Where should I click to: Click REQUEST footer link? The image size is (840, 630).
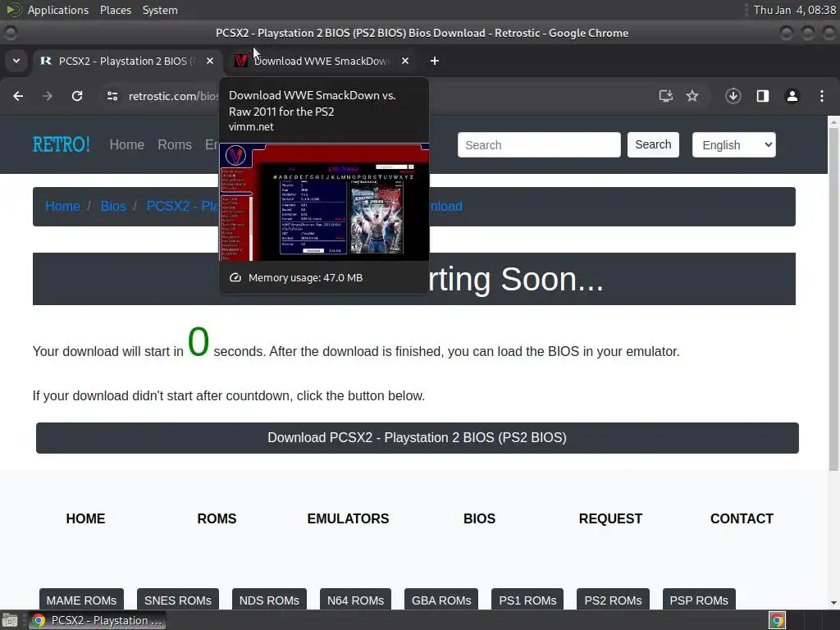point(610,518)
